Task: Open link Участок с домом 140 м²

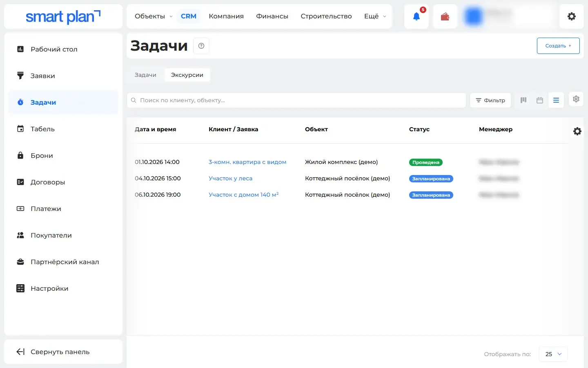Action: coord(243,195)
